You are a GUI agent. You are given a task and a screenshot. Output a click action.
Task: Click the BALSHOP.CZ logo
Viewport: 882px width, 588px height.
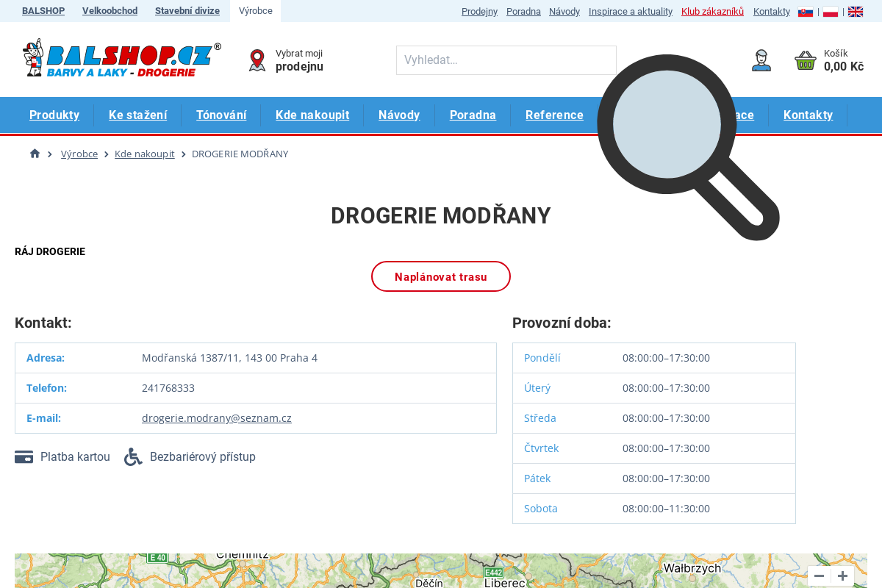[x=121, y=59]
